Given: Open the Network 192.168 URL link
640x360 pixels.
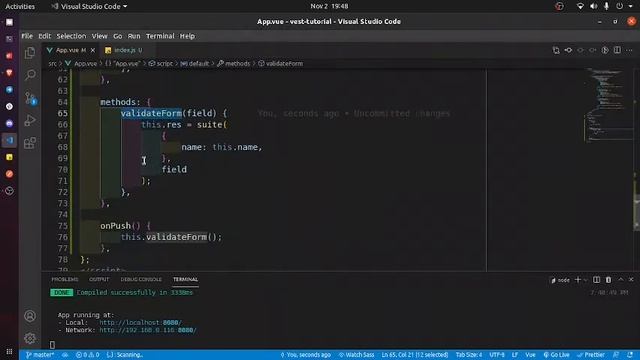Looking at the screenshot, I should click(148, 330).
